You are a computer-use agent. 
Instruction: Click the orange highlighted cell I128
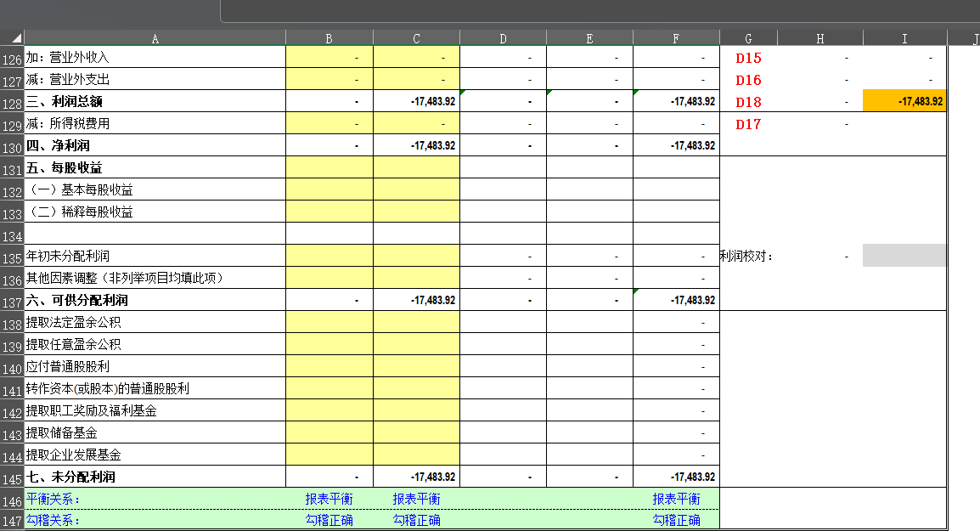[x=904, y=101]
